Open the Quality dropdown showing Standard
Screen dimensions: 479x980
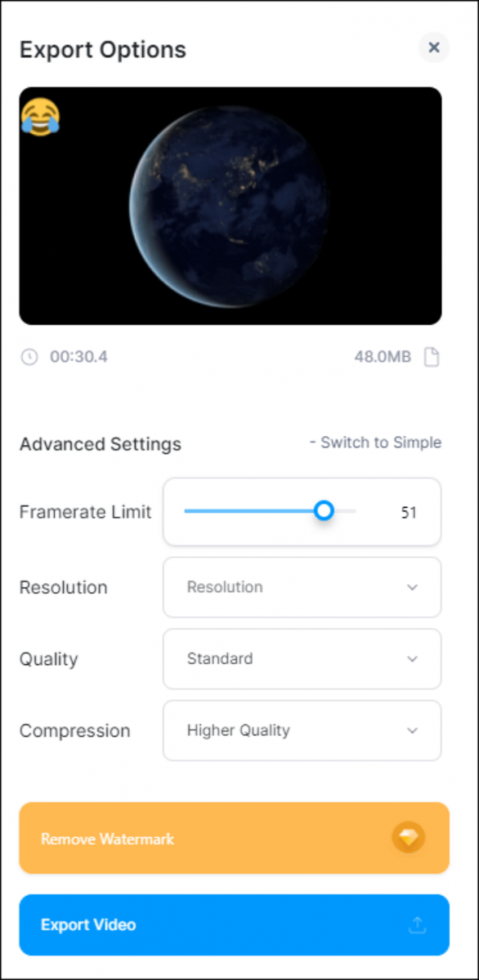coord(302,659)
